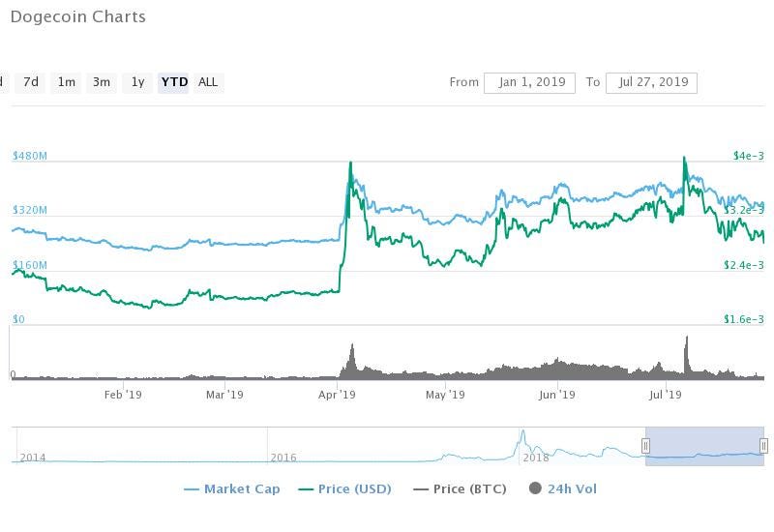This screenshot has height=532, width=774.
Task: Select the 1m time range
Action: 66,82
